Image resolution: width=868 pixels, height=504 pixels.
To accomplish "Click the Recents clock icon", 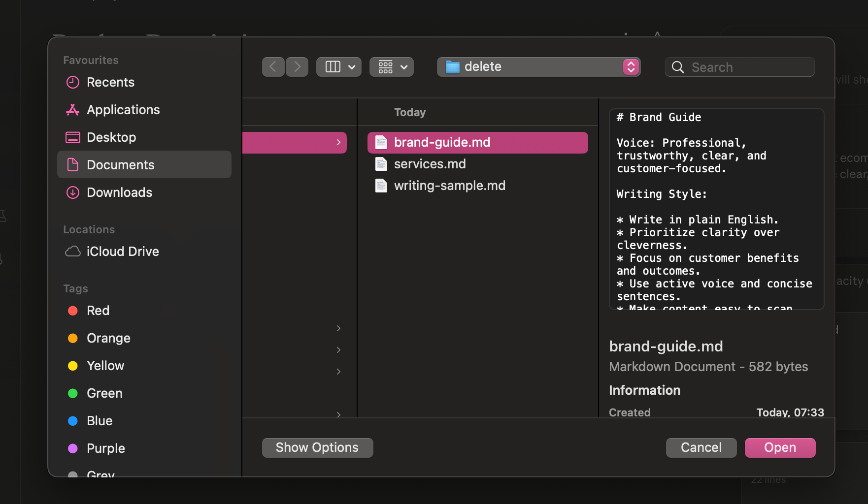I will (x=73, y=82).
